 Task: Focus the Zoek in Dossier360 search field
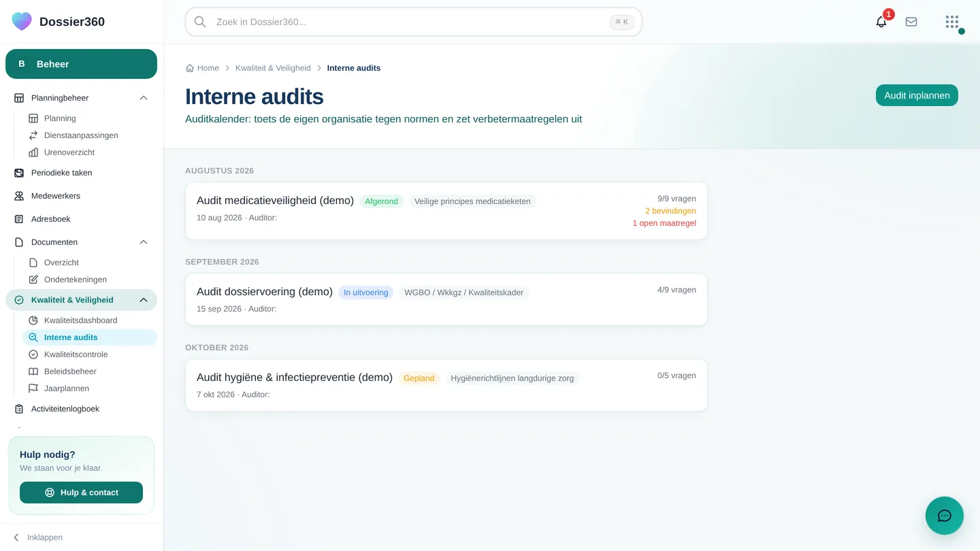(x=414, y=22)
